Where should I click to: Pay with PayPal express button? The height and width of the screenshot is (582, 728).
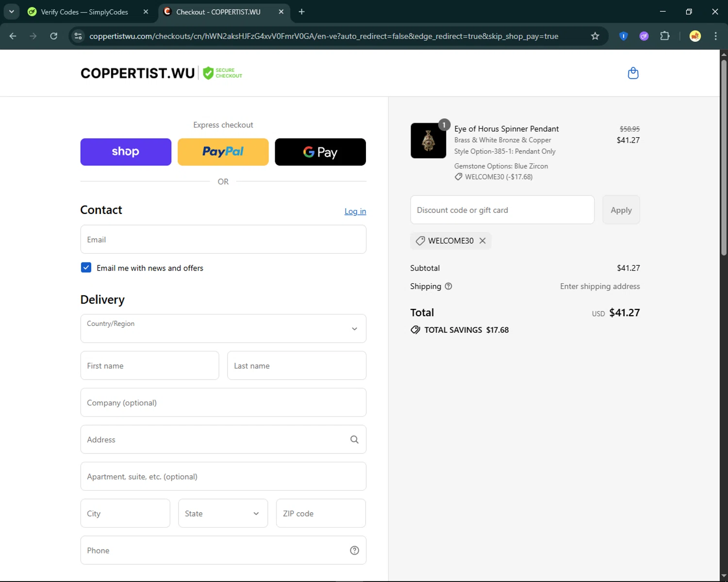pyautogui.click(x=223, y=152)
